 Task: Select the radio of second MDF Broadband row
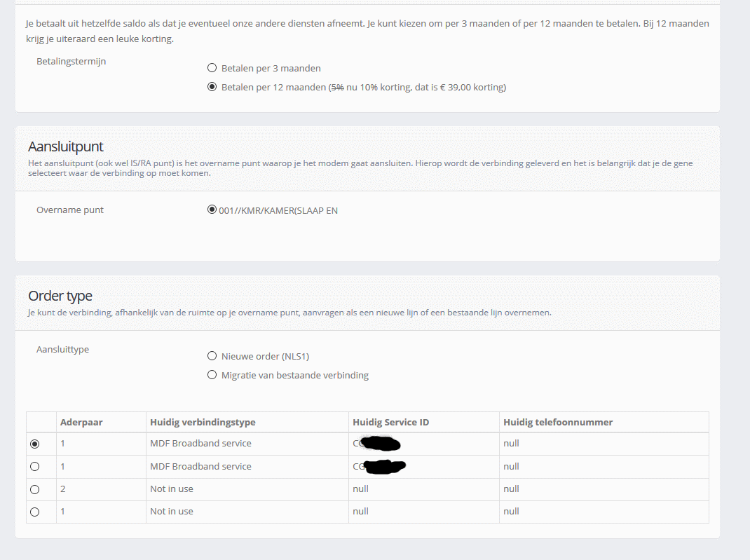pos(35,466)
